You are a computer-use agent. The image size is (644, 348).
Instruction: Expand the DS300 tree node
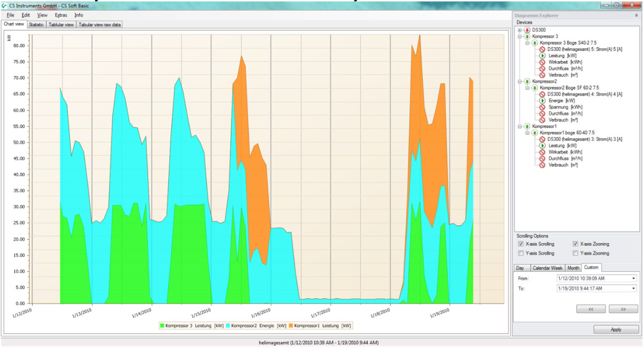click(x=519, y=30)
